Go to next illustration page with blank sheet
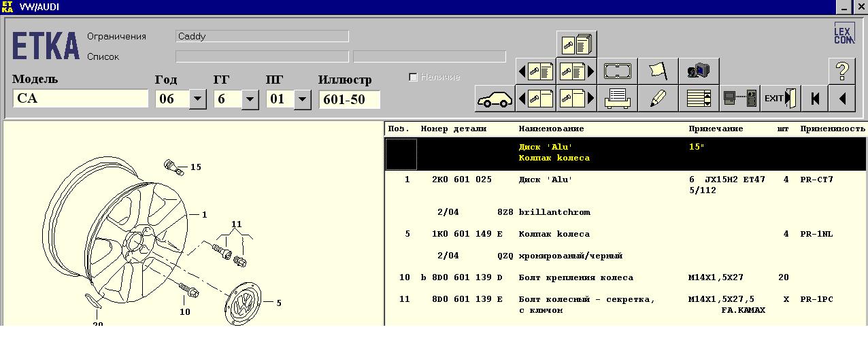The image size is (868, 357). tap(576, 99)
